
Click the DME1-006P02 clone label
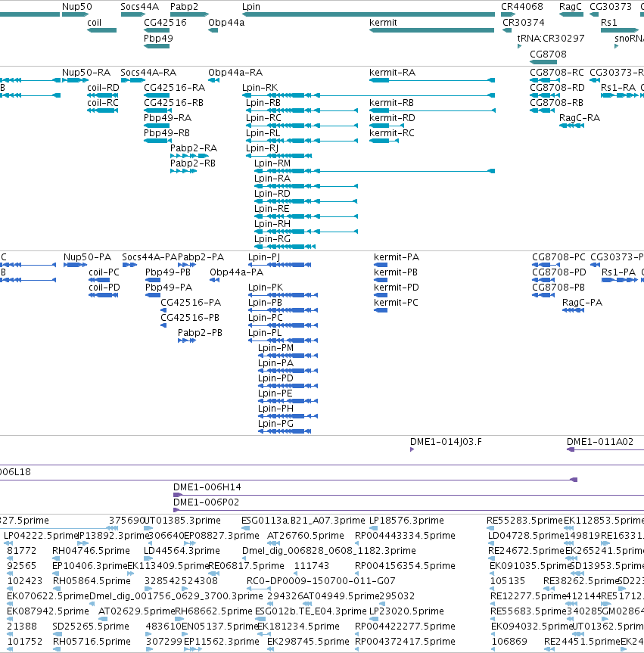[x=206, y=502]
